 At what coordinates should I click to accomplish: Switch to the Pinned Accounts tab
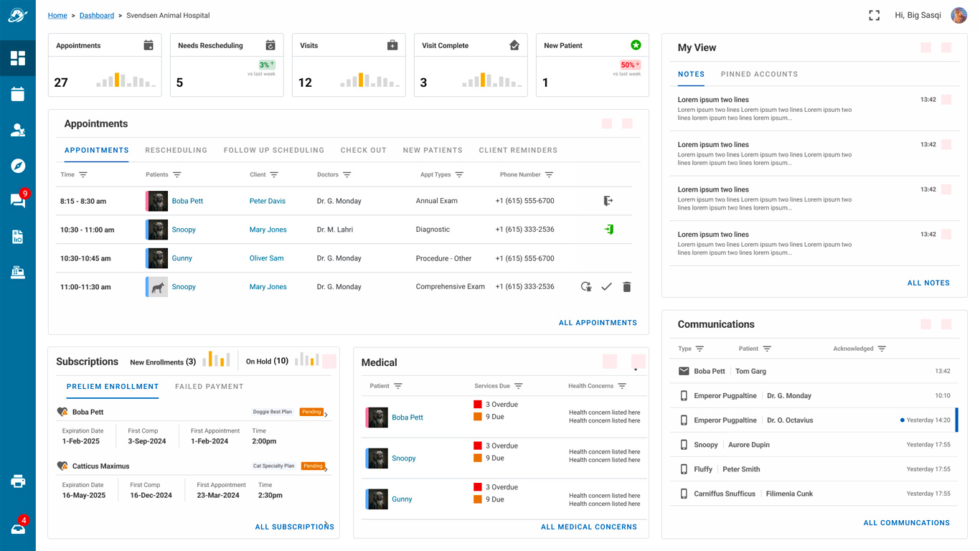759,74
